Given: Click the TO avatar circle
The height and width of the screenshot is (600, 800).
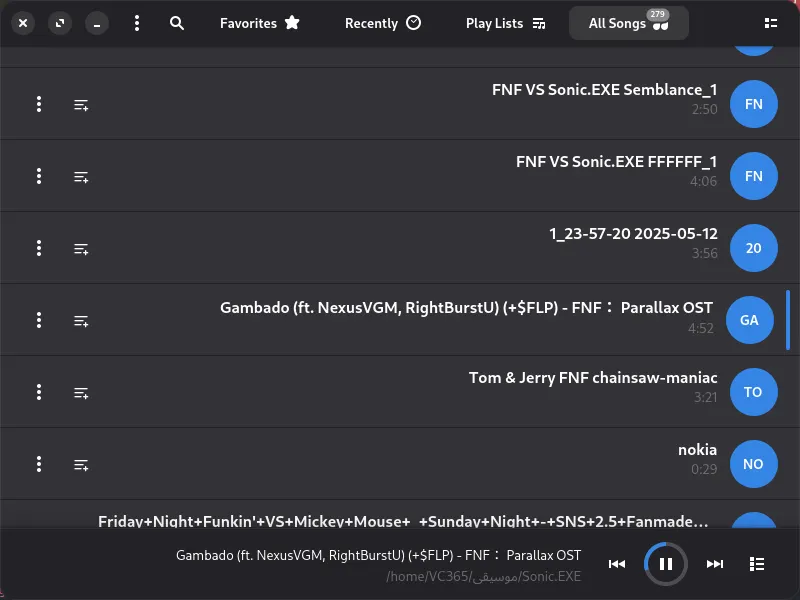Looking at the screenshot, I should (x=754, y=392).
